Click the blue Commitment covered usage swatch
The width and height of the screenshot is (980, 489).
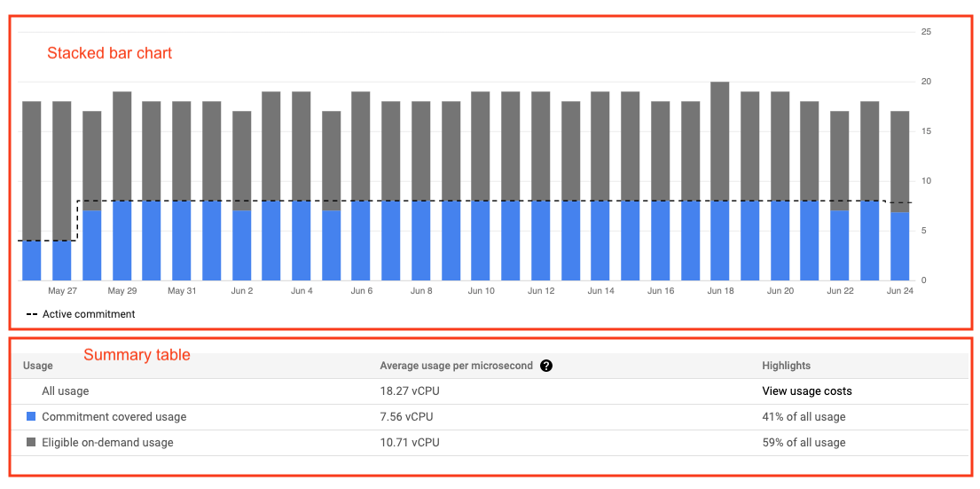[x=32, y=416]
